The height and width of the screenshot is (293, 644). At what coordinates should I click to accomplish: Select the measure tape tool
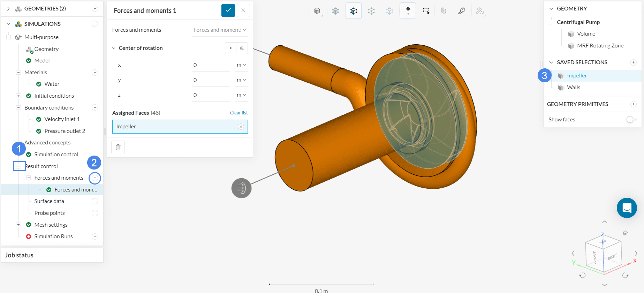pyautogui.click(x=461, y=11)
